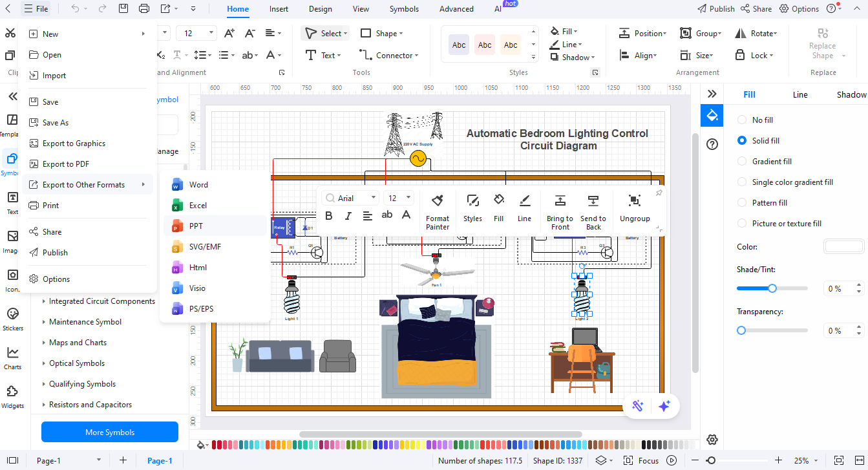Click the Transparency slider
Image resolution: width=868 pixels, height=470 pixels.
772,330
